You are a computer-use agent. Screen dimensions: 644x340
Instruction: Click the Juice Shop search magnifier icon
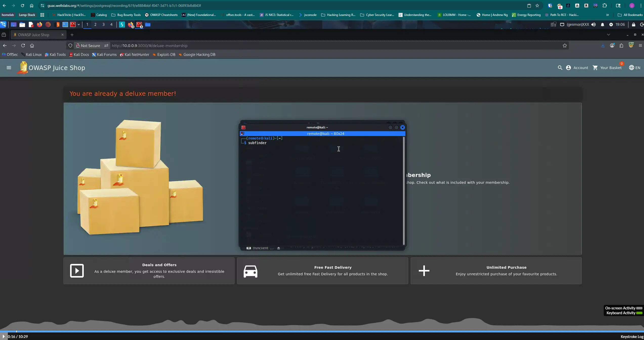(x=560, y=67)
